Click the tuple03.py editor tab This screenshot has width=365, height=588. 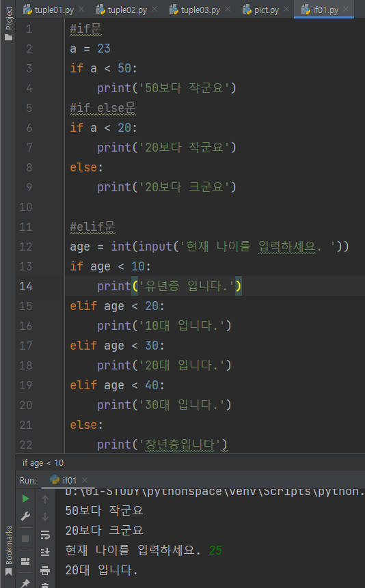tap(195, 10)
